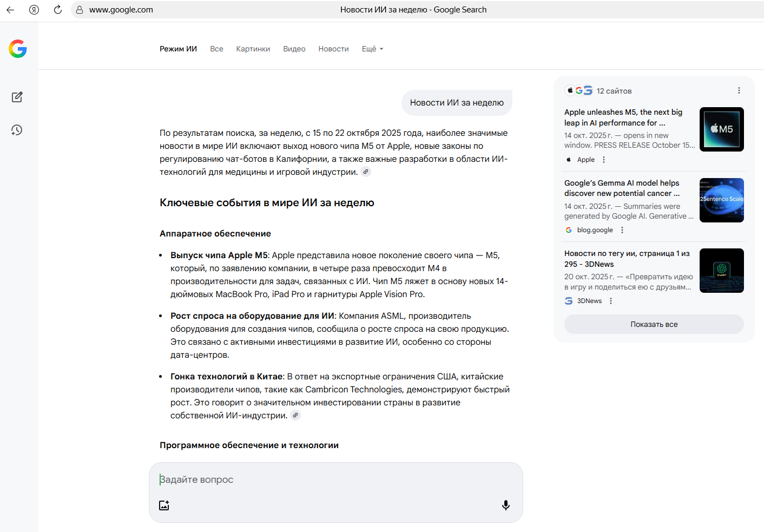Open the three-dot menu beside blog.google source
Screen dimensions: 764x532
click(x=622, y=230)
